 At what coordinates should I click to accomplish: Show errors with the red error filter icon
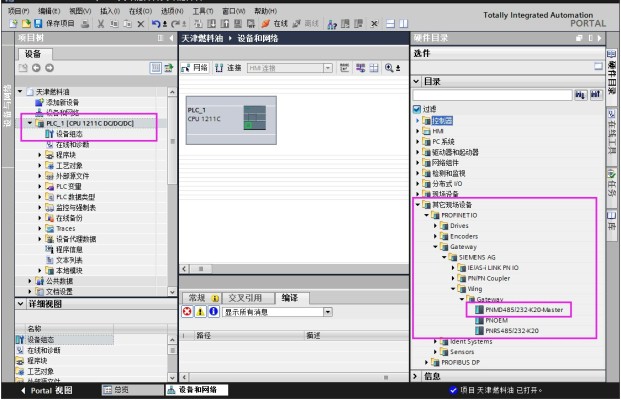[x=187, y=312]
